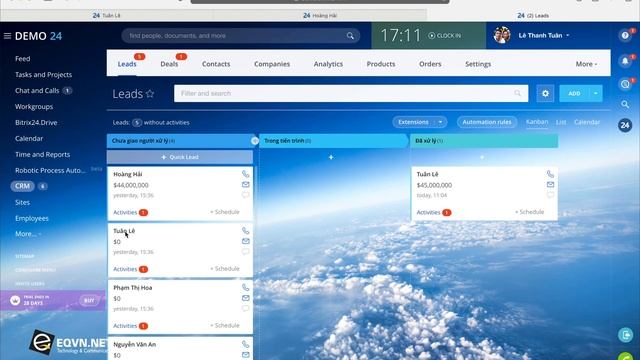The image size is (640, 360).
Task: Open the Contacts tab
Action: point(216,64)
